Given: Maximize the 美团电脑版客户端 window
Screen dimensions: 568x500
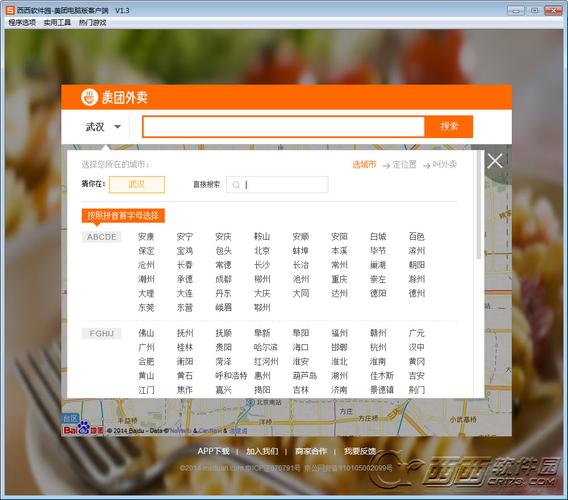Looking at the screenshot, I should (x=534, y=11).
